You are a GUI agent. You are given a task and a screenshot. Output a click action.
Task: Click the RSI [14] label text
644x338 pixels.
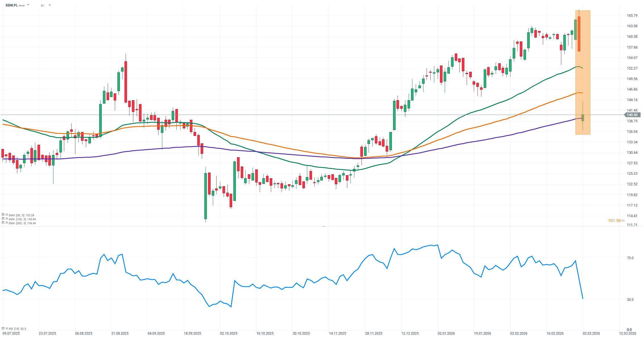pos(14,329)
